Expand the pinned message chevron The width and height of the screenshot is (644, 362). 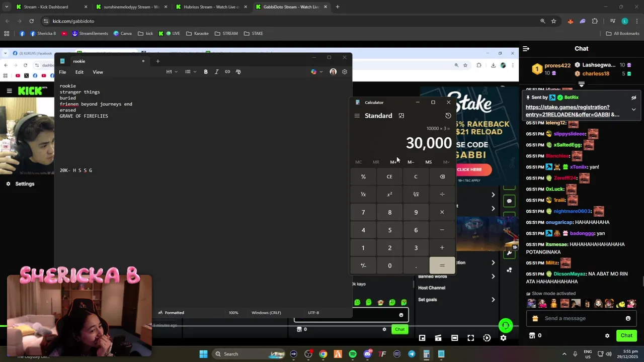pyautogui.click(x=633, y=109)
